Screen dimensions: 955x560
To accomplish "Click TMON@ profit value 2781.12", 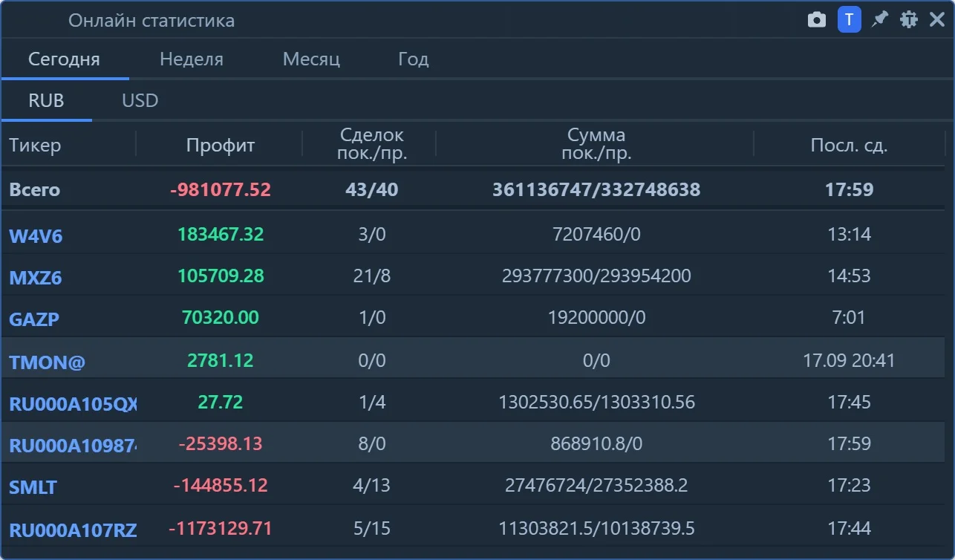I will [221, 361].
